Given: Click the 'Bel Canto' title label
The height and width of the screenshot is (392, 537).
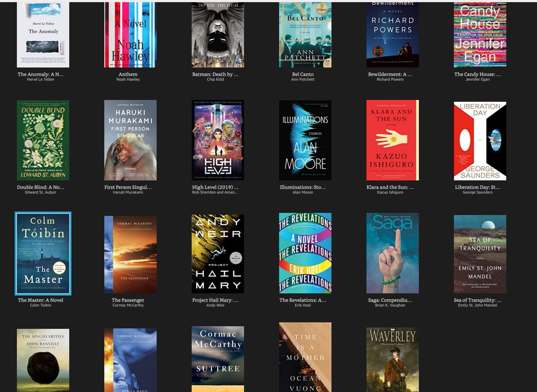Looking at the screenshot, I should pos(303,74).
